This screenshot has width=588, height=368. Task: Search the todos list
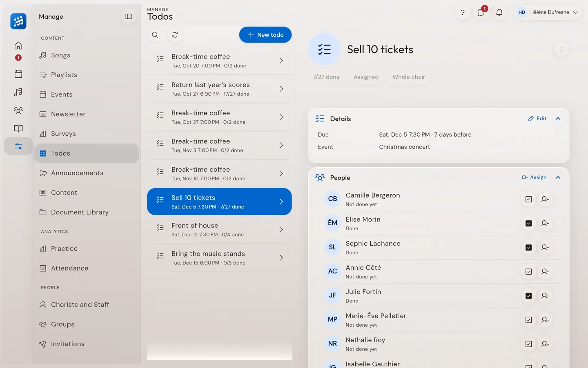coord(155,35)
